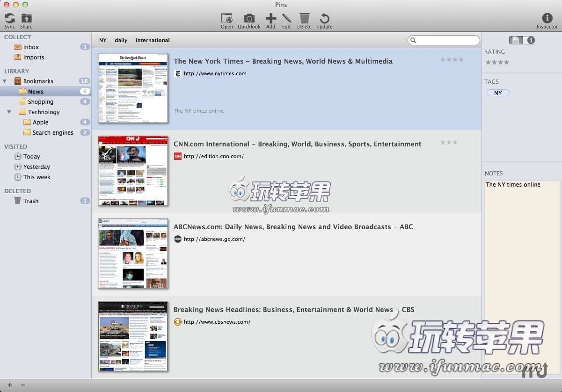Toggle the Inspector panel icon
The width and height of the screenshot is (562, 392).
click(547, 18)
